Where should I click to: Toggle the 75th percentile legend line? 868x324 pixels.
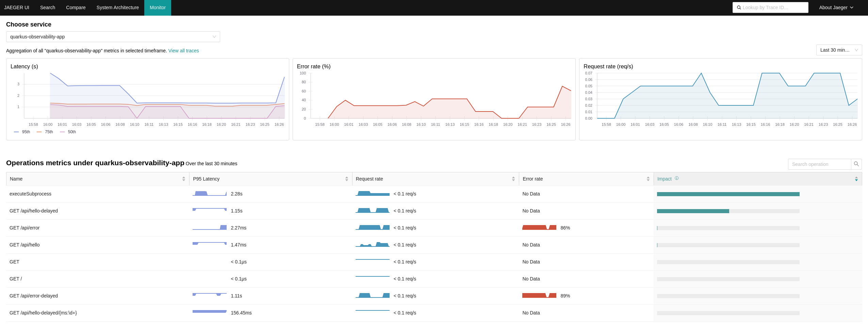[45, 132]
